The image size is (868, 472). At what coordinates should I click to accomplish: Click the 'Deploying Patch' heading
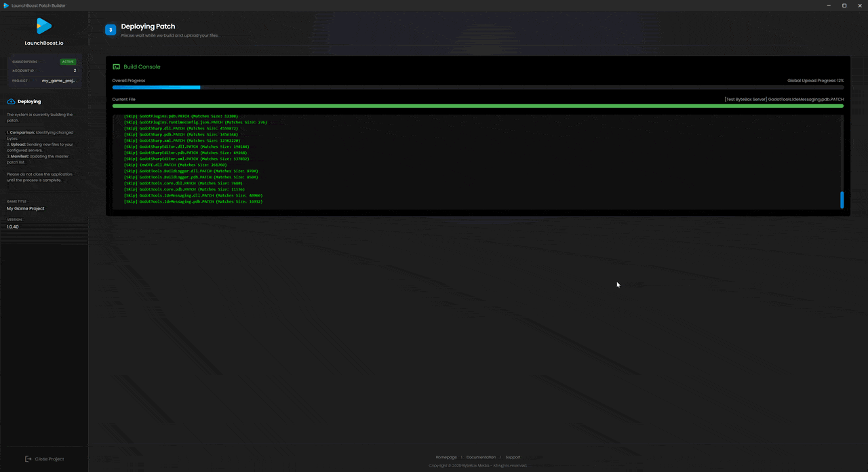coord(148,26)
